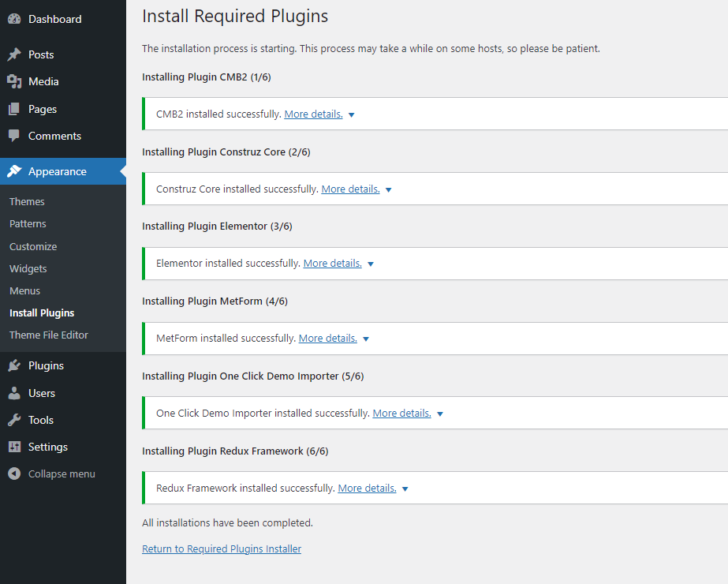728x584 pixels.
Task: Open More details link for Construz Core
Action: (350, 189)
